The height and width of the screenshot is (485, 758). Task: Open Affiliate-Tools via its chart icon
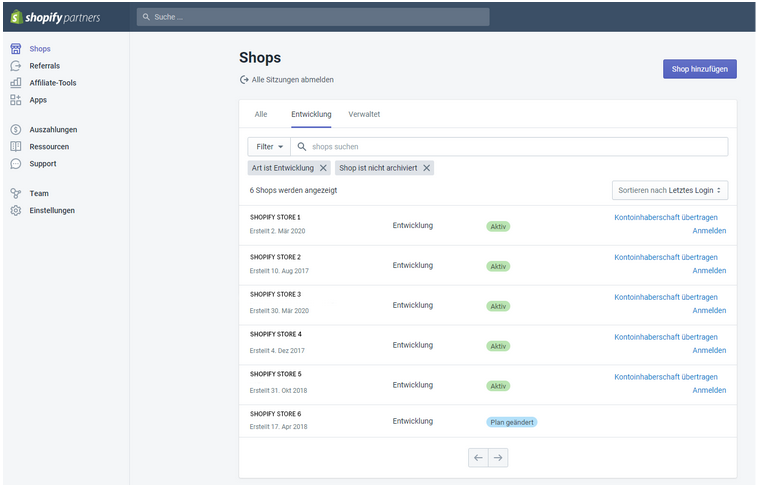[16, 83]
